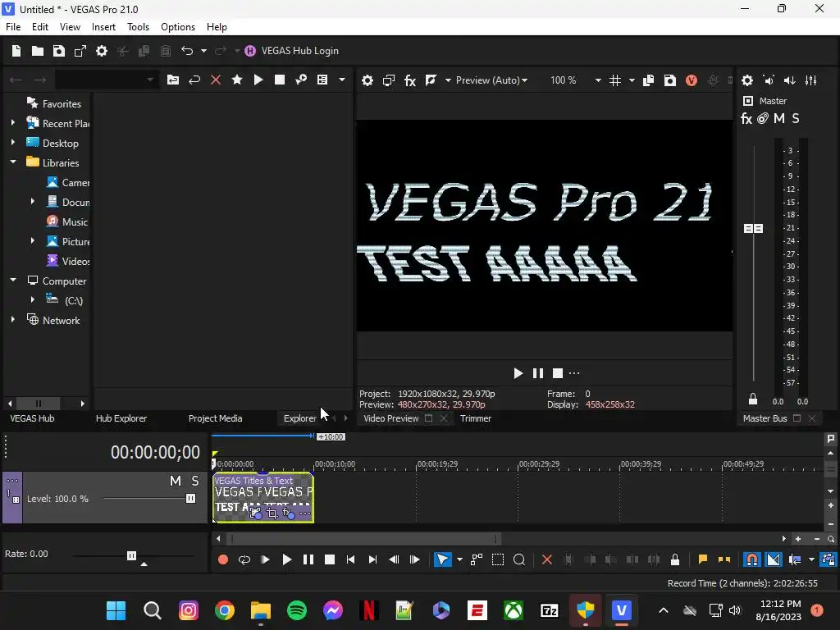Image resolution: width=840 pixels, height=630 pixels.
Task: Play the video in preview window
Action: (518, 373)
